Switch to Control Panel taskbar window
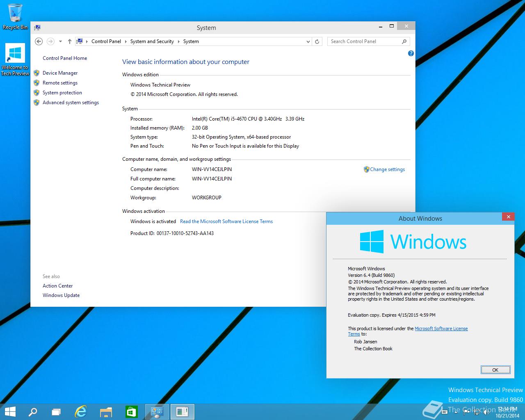Image resolution: width=525 pixels, height=420 pixels. (157, 412)
